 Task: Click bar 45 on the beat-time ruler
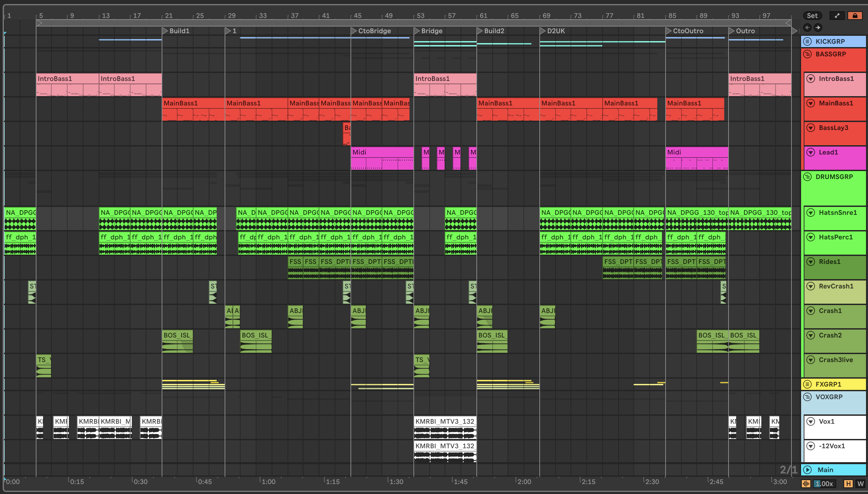click(x=357, y=16)
